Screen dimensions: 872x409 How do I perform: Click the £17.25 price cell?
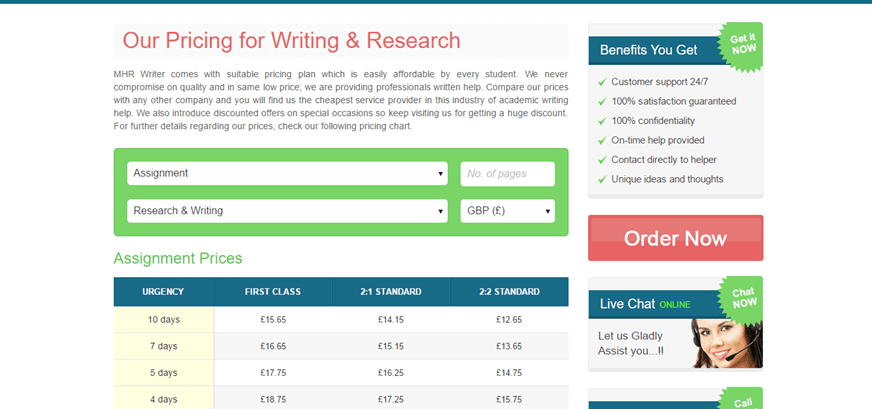click(x=391, y=400)
